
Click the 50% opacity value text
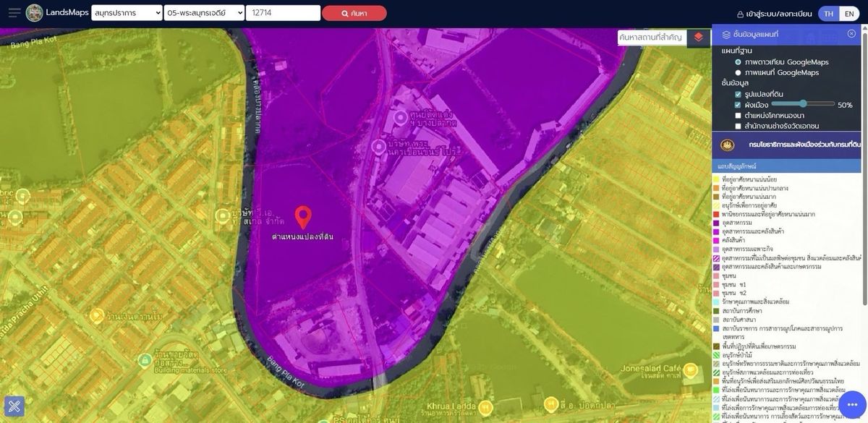(x=845, y=105)
